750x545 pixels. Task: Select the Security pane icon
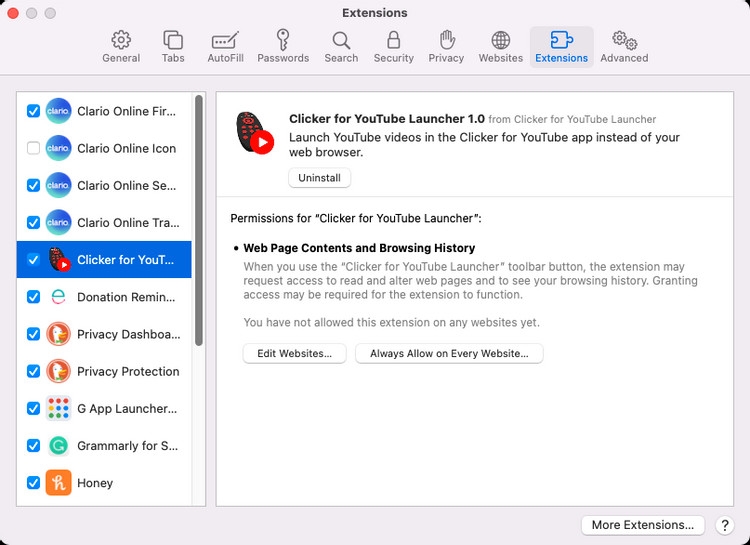394,46
